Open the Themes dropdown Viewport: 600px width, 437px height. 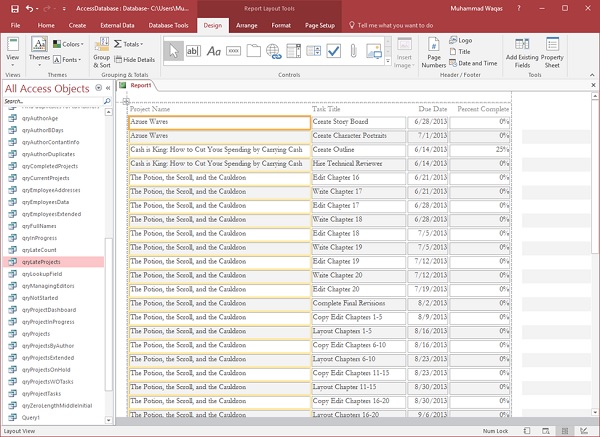pos(38,52)
